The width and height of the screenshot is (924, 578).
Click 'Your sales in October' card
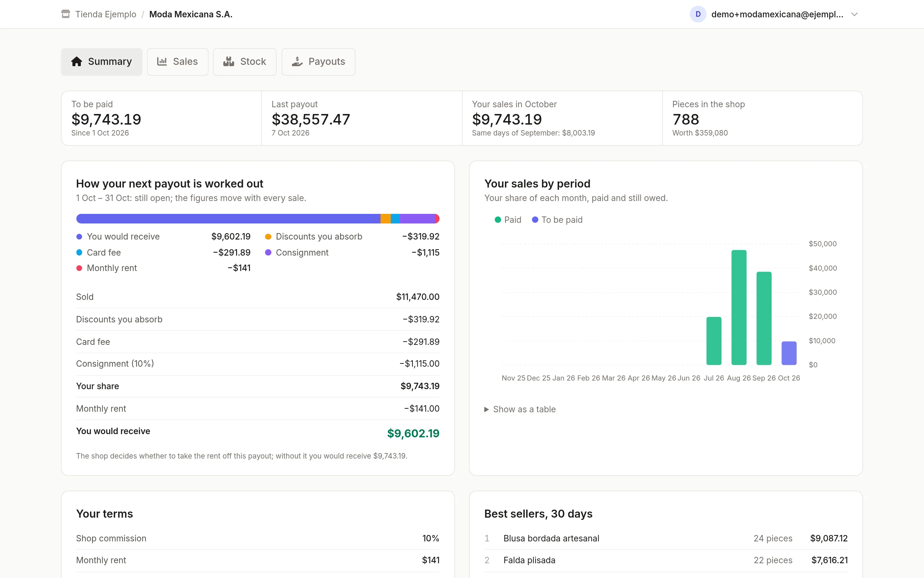562,118
